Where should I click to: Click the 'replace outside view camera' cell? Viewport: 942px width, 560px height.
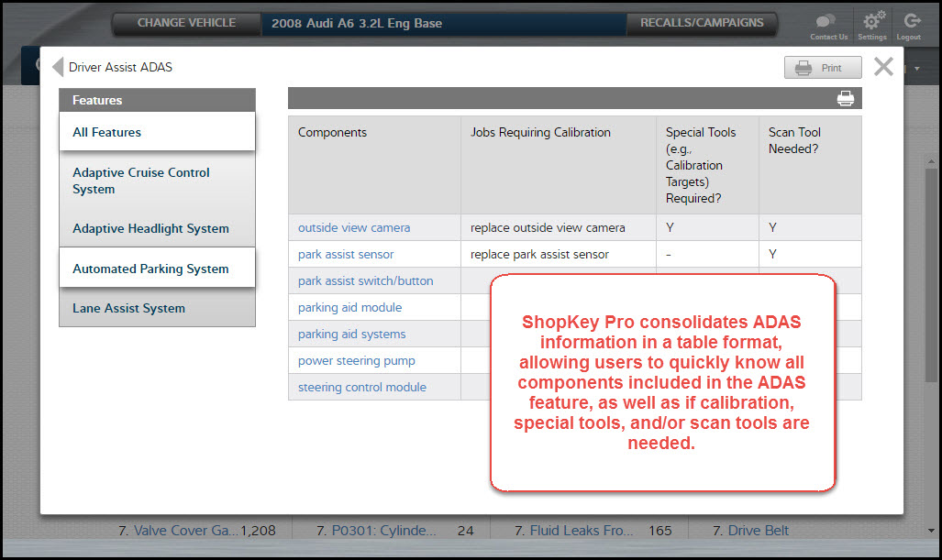559,228
